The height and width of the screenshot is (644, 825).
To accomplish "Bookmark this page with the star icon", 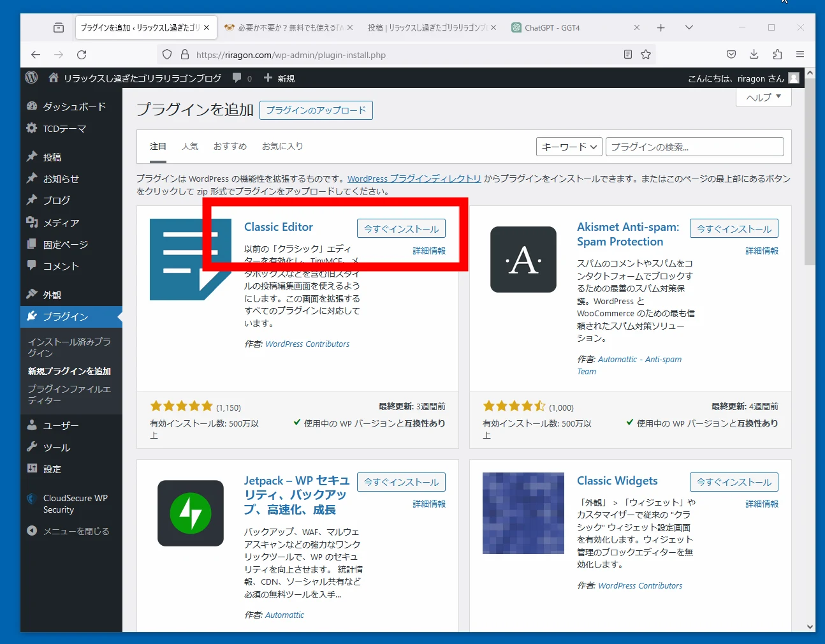I will (x=646, y=55).
